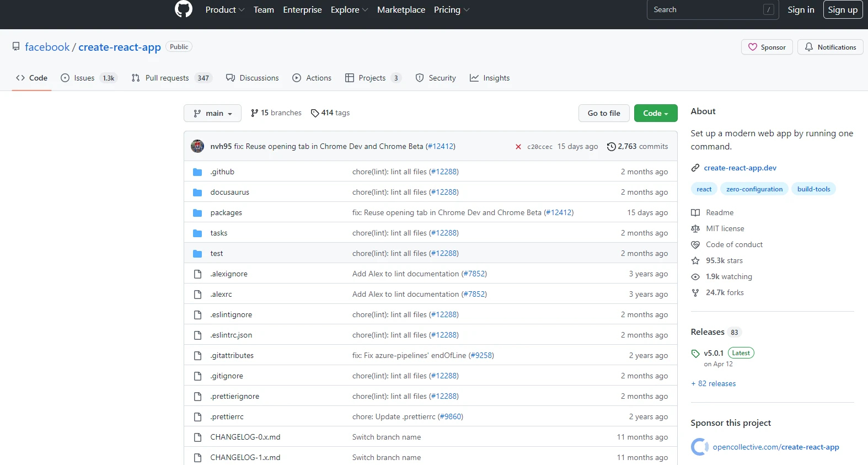Viewport: 868px width, 465px height.
Task: Open the green Code dropdown button
Action: coord(656,113)
